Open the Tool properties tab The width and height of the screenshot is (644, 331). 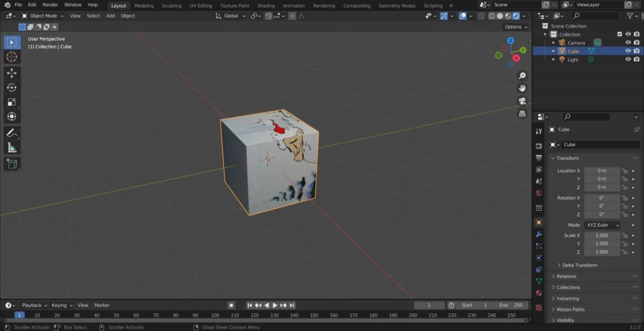point(539,131)
